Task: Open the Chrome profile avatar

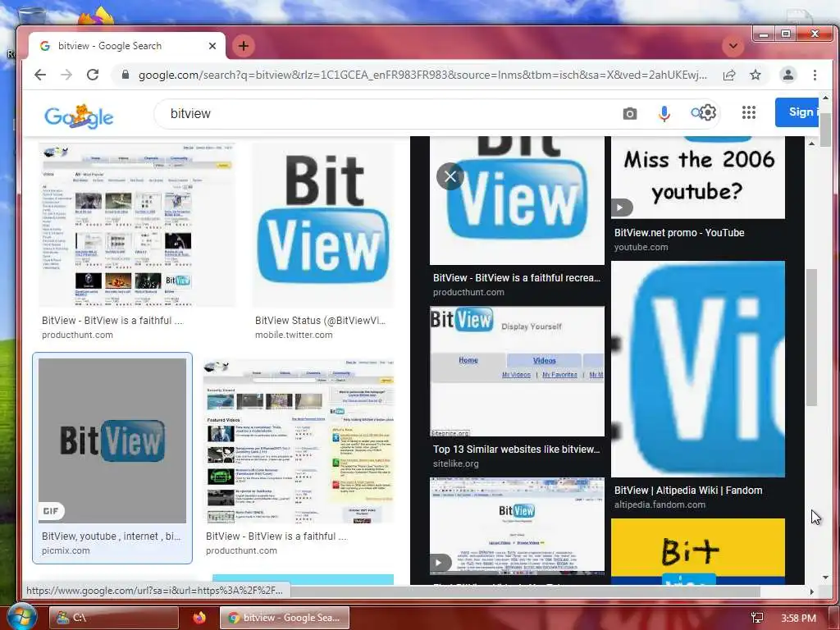Action: 788,75
